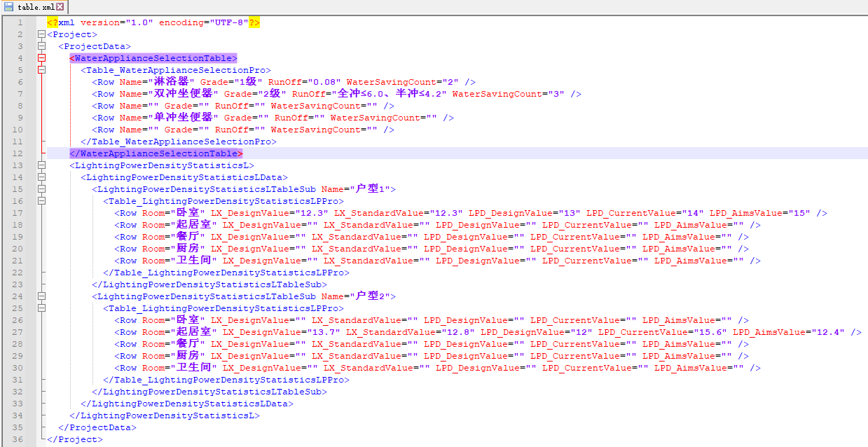The width and height of the screenshot is (868, 447).
Task: Click the closing /Project tag on line 36
Action: (x=75, y=439)
